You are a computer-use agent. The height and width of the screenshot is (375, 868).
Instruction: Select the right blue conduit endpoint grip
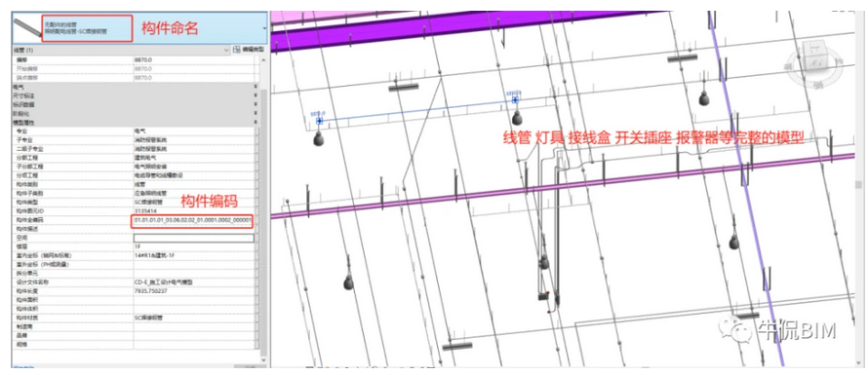click(515, 100)
